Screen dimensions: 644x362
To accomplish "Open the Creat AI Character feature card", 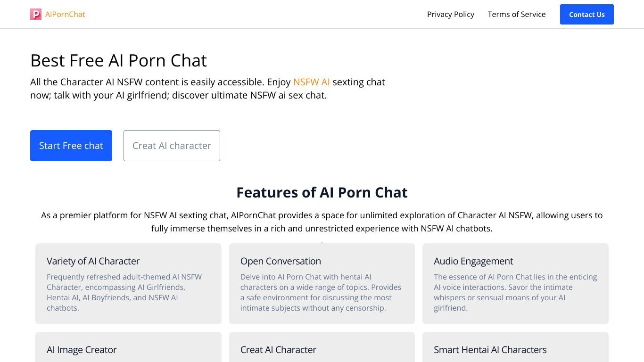I will pos(322,347).
